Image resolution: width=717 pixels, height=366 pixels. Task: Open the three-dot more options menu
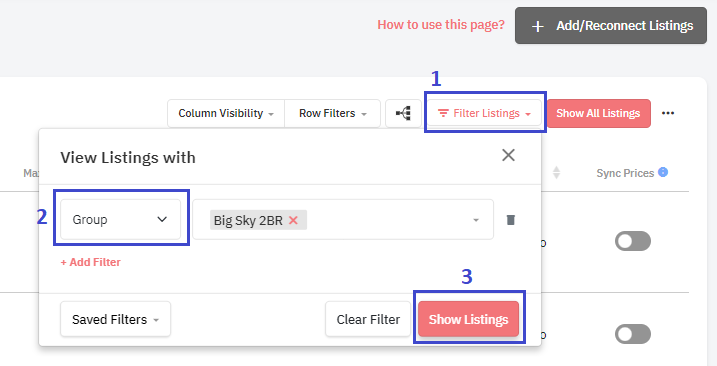668,113
